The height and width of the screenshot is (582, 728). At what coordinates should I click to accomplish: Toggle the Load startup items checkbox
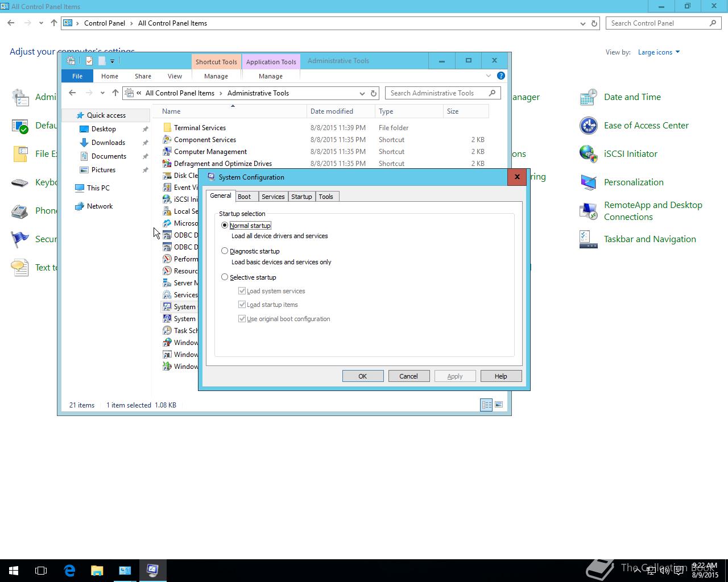point(242,305)
